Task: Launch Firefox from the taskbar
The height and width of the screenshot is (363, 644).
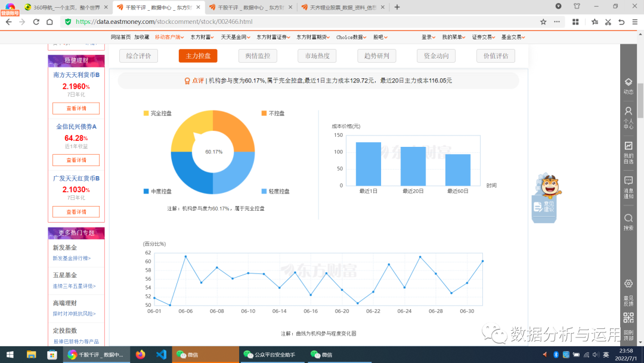Action: [x=141, y=355]
